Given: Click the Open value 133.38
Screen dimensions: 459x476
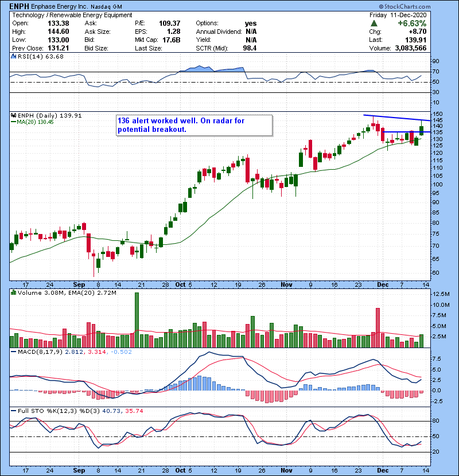Looking at the screenshot, I should [x=59, y=24].
